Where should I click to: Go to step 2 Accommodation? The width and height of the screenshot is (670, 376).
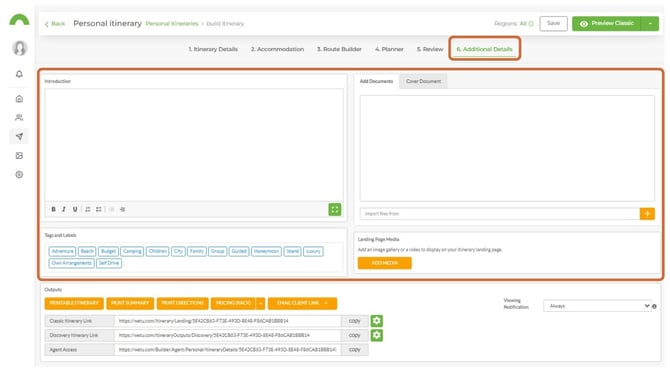[x=277, y=49]
